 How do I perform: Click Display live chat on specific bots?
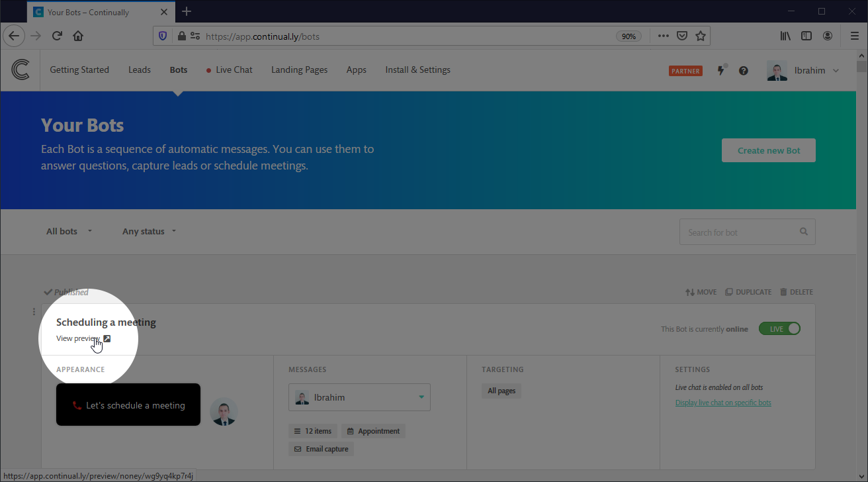click(722, 402)
